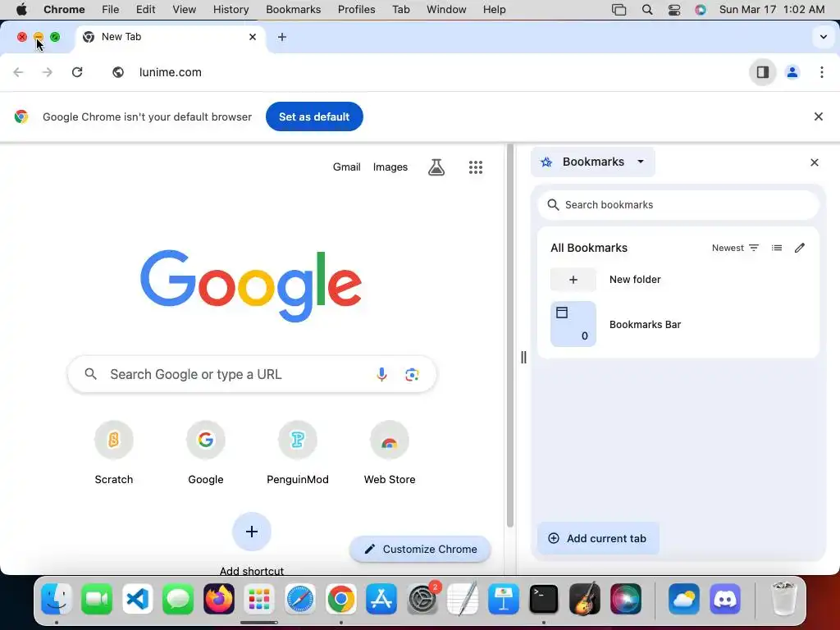This screenshot has height=630, width=840.
Task: Toggle the side panel button in toolbar
Action: [762, 72]
